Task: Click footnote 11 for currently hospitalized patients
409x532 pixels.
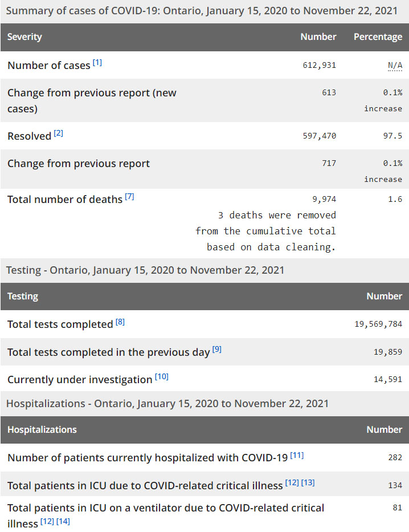Action: [x=297, y=454]
